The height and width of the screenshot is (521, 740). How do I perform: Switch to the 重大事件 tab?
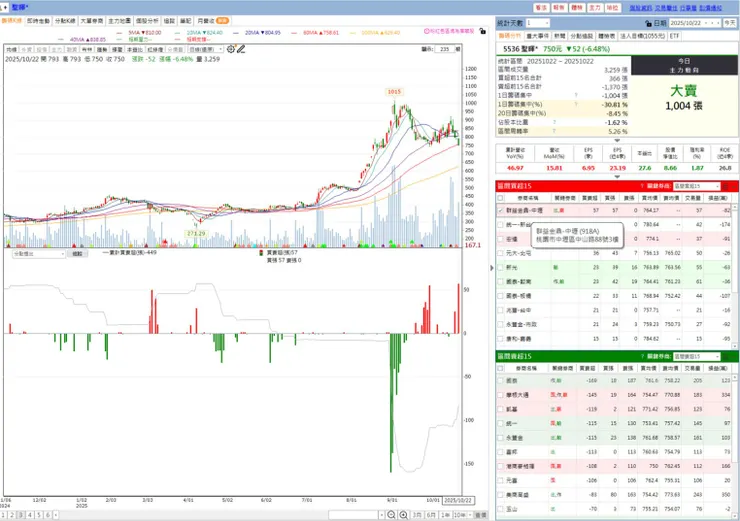pyautogui.click(x=538, y=36)
